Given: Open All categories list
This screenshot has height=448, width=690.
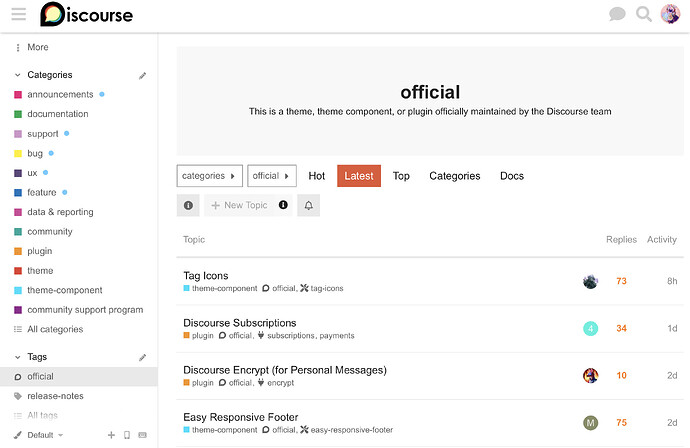Looking at the screenshot, I should 55,329.
